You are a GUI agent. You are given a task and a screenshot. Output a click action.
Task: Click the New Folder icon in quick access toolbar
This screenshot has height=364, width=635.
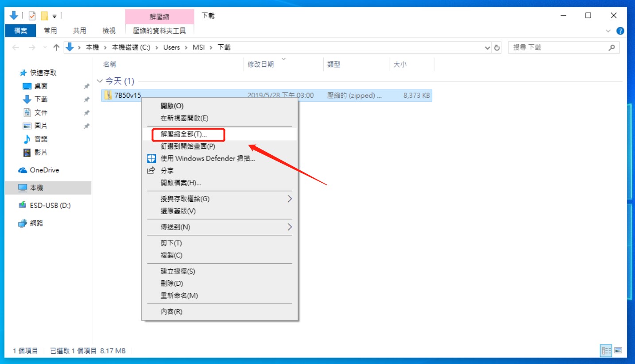[x=44, y=16]
